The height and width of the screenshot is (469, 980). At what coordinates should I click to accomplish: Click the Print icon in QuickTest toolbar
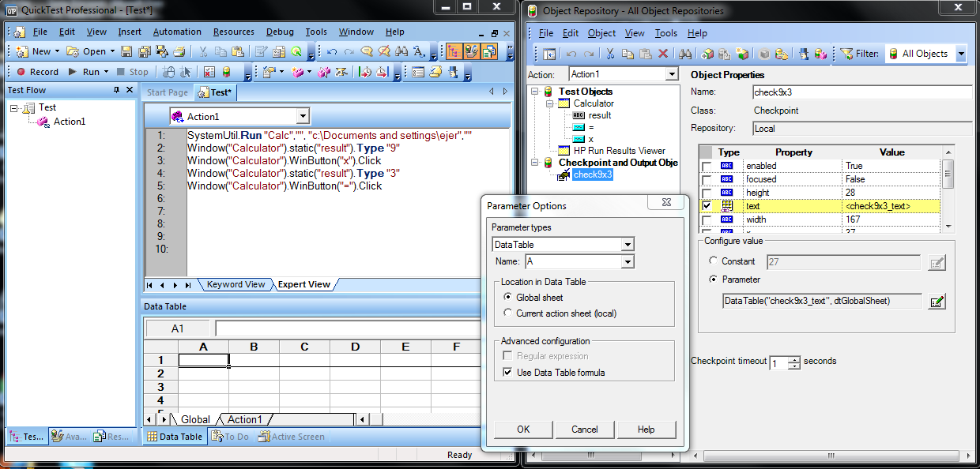179,51
